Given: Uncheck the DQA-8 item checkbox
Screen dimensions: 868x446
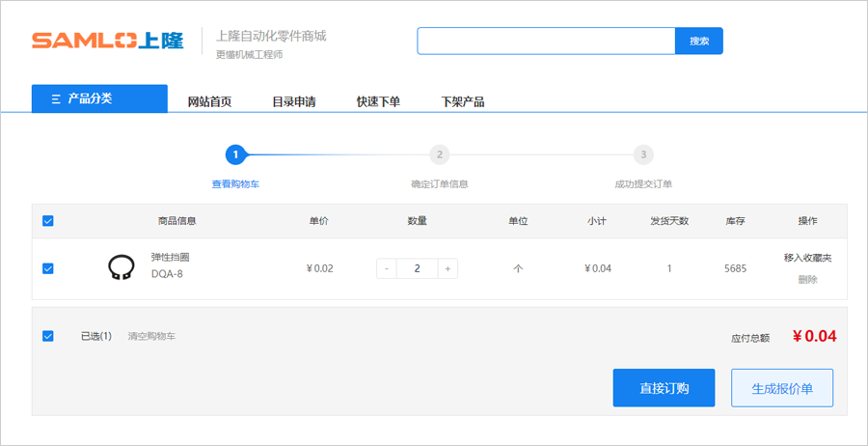Looking at the screenshot, I should coord(48,268).
